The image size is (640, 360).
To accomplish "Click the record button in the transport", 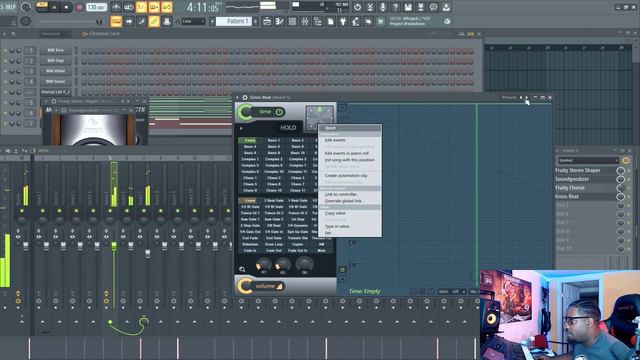I will tap(80, 7).
